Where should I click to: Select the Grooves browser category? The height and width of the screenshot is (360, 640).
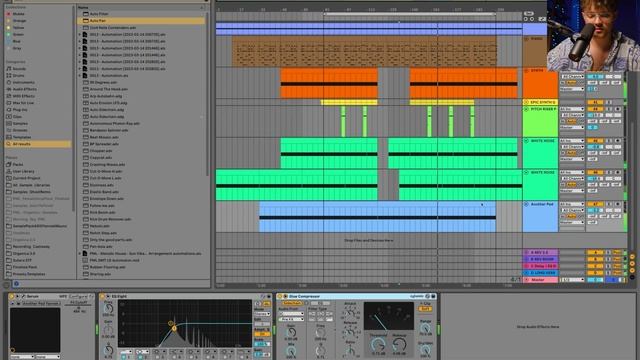tap(20, 130)
